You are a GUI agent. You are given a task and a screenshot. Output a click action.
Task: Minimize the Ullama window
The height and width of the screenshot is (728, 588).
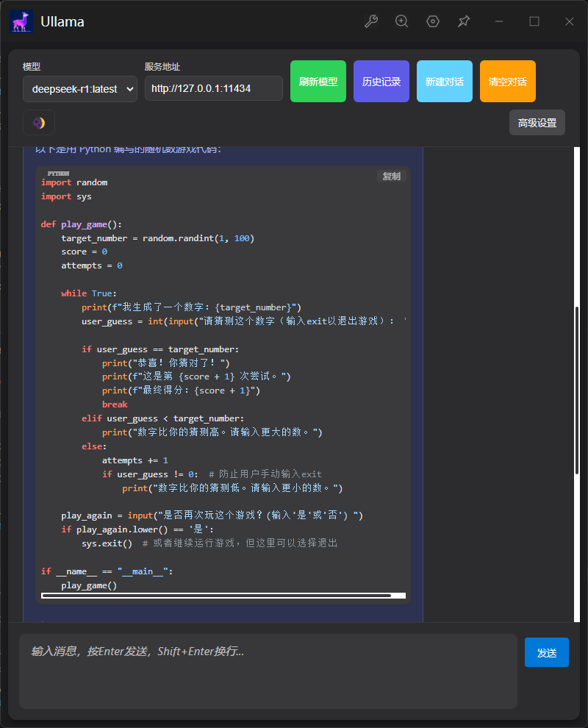pos(499,21)
